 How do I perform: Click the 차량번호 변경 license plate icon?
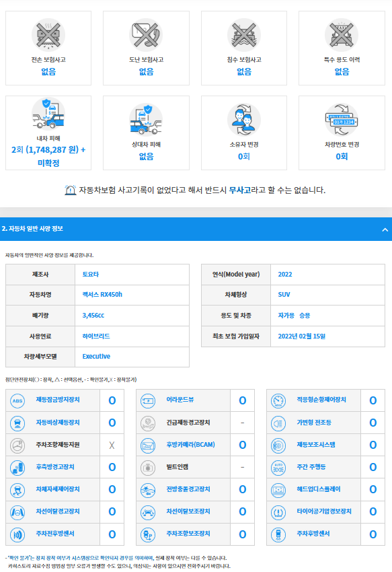[342, 120]
